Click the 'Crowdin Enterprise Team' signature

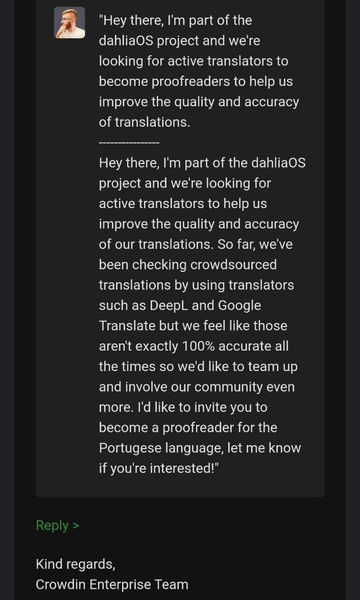(112, 584)
